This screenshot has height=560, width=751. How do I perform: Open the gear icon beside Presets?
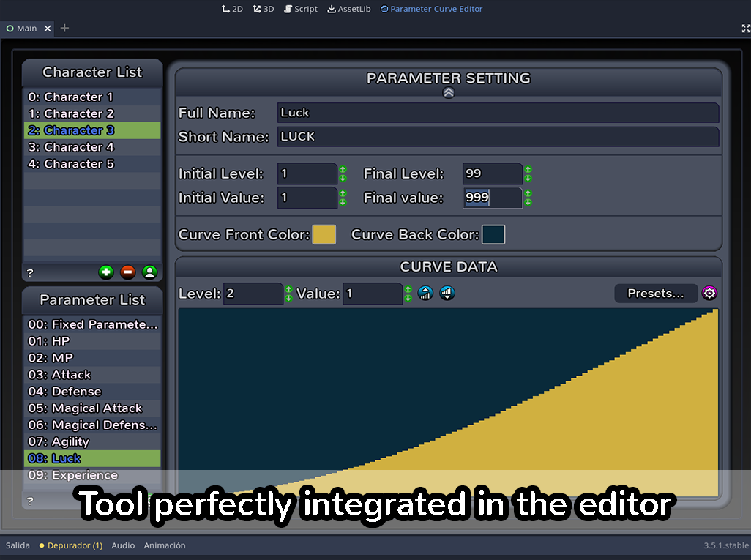(709, 293)
